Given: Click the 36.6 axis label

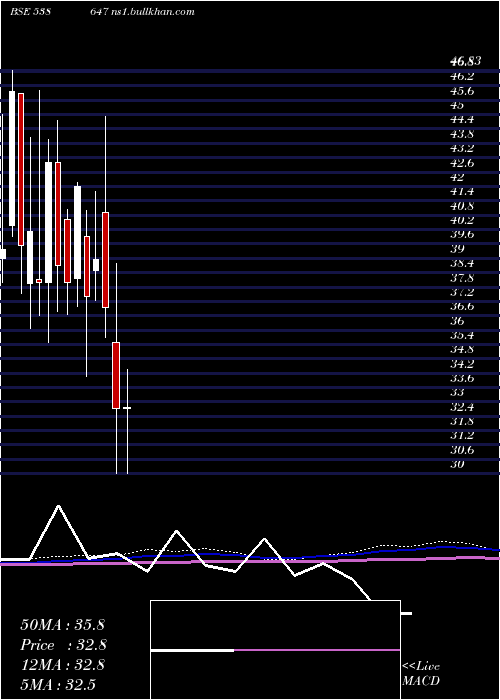Looking at the screenshot, I should pyautogui.click(x=462, y=306).
